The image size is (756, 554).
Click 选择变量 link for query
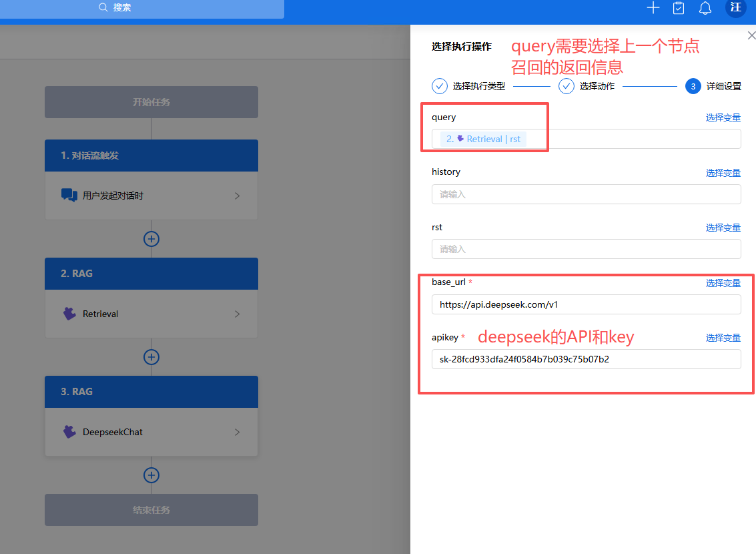coord(723,117)
